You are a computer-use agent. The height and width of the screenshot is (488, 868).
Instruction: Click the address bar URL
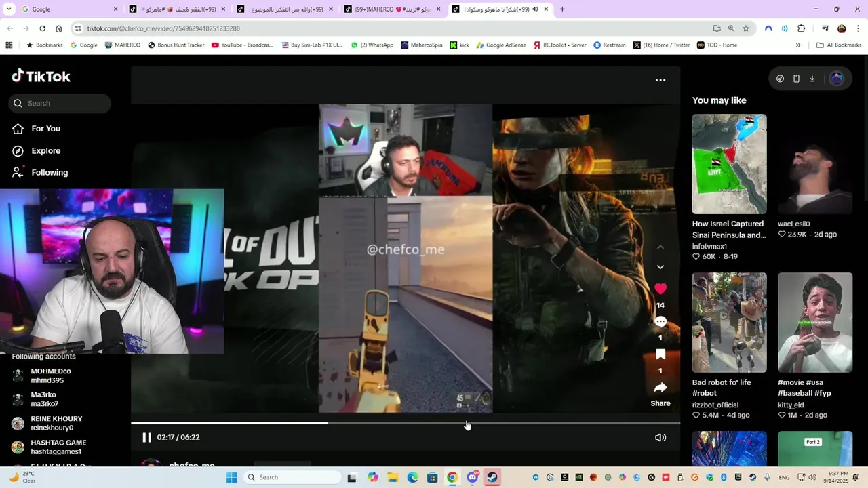pos(163,28)
